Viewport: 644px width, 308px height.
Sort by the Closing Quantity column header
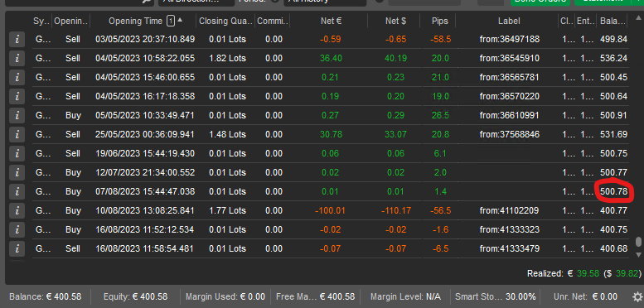point(225,21)
